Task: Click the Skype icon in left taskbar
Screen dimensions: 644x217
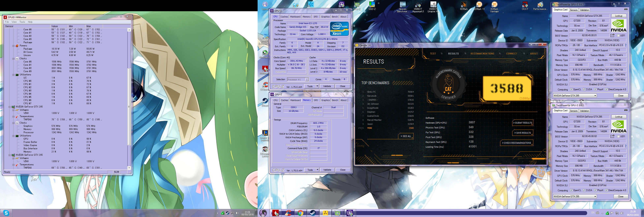Action: (x=6, y=213)
